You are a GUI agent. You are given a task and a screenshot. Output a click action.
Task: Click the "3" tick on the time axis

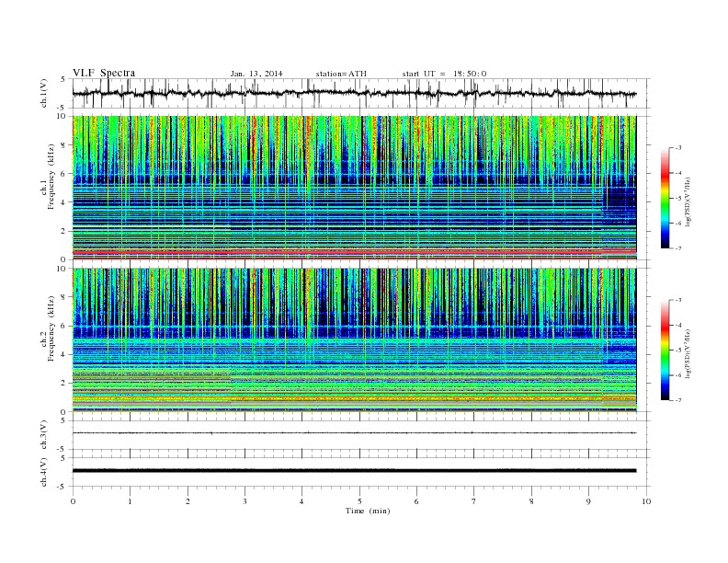pos(245,501)
